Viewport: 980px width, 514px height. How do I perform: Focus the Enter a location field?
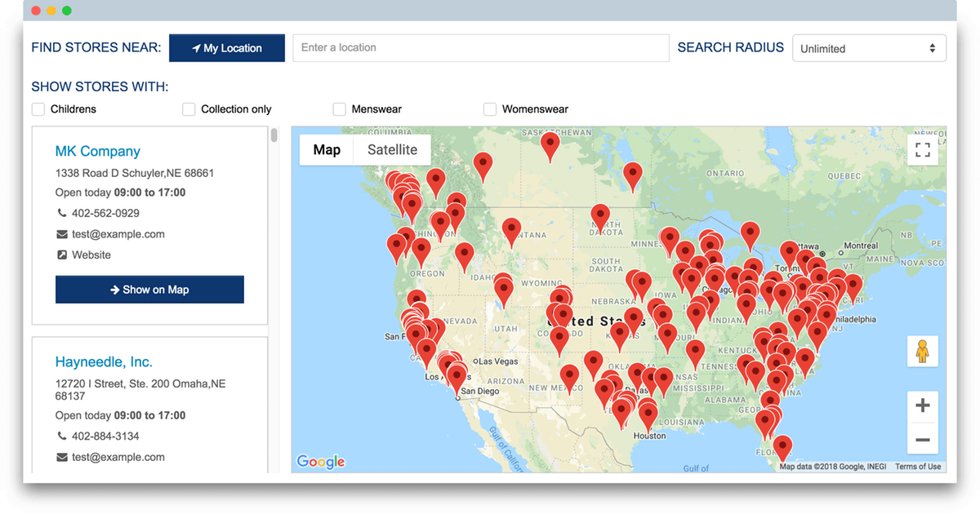pyautogui.click(x=481, y=48)
